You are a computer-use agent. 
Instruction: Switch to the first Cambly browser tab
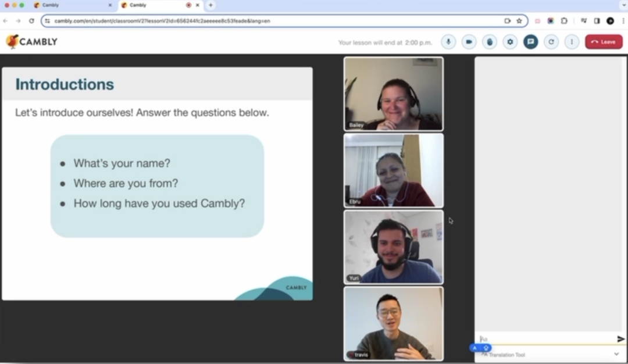(x=73, y=5)
